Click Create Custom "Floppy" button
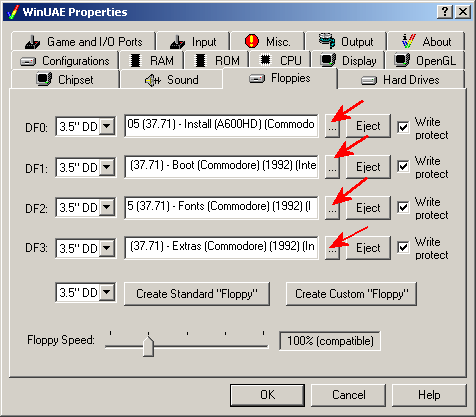The height and width of the screenshot is (417, 476). pyautogui.click(x=351, y=294)
